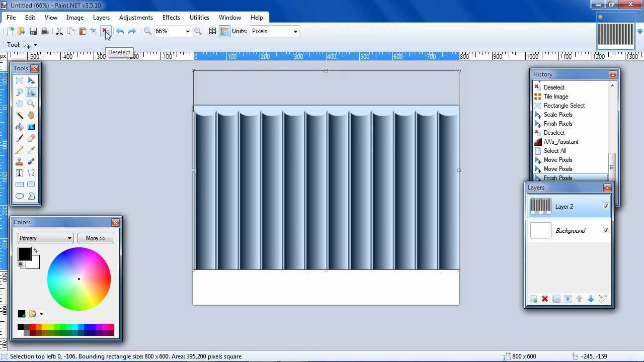Image resolution: width=644 pixels, height=362 pixels.
Task: Close the Tools panel
Action: coord(34,68)
